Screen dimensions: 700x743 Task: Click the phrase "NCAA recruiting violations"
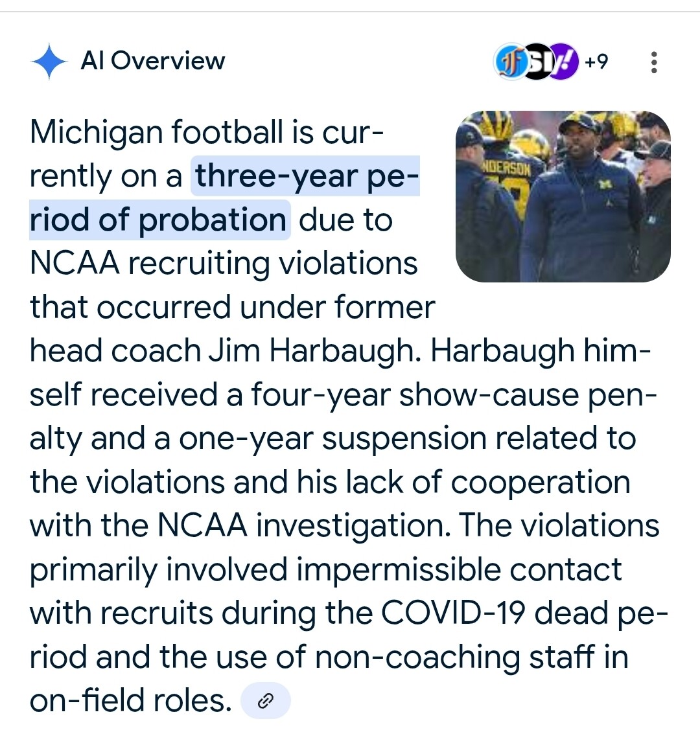[x=224, y=264]
